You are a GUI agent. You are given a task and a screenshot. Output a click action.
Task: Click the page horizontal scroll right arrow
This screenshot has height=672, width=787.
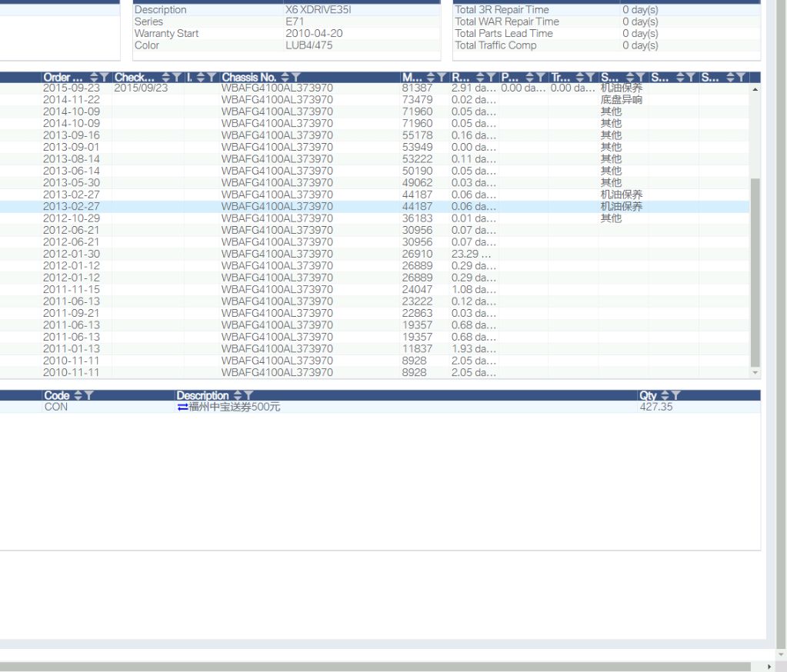pyautogui.click(x=769, y=667)
